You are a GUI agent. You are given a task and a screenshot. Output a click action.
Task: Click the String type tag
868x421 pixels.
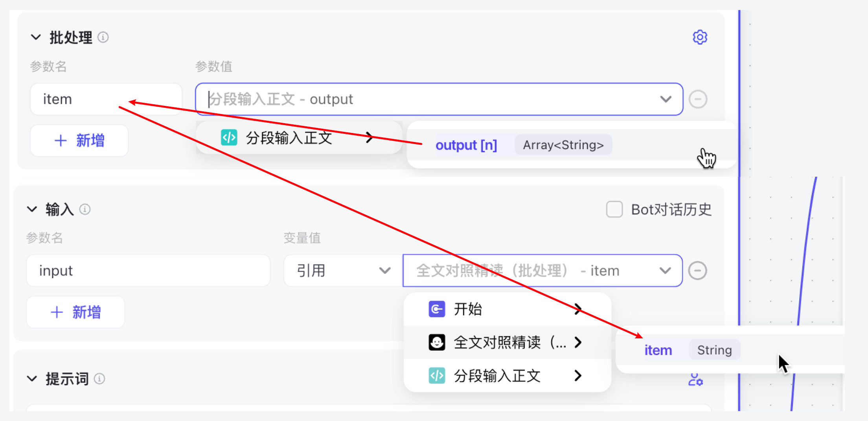click(x=715, y=350)
